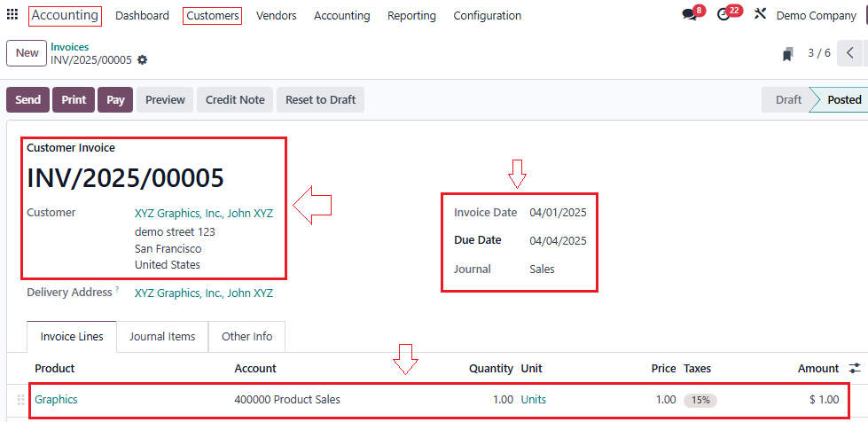Click the bookmark icon near pager

787,54
